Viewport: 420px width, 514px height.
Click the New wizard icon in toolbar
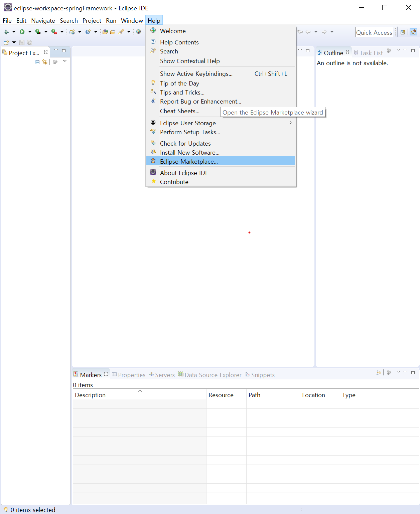[x=6, y=42]
